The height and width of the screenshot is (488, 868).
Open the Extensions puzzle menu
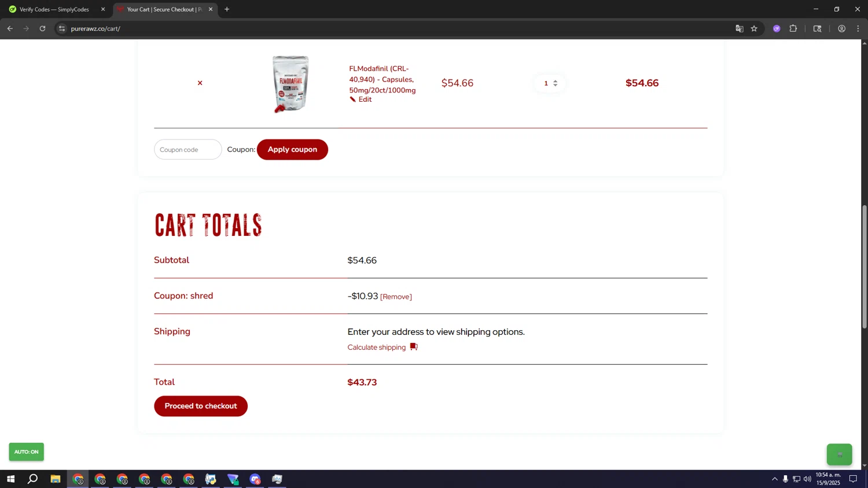(793, 28)
